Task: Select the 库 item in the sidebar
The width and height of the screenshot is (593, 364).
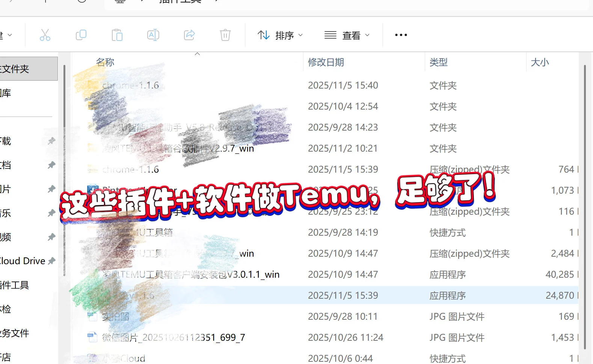Action: [x=5, y=93]
